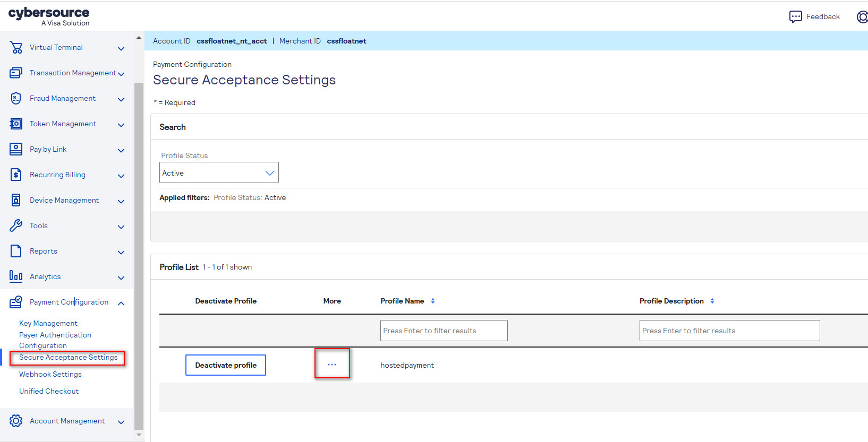Screen dimensions: 868x442
Task: Expand Reports menu chevron
Action: 121,252
